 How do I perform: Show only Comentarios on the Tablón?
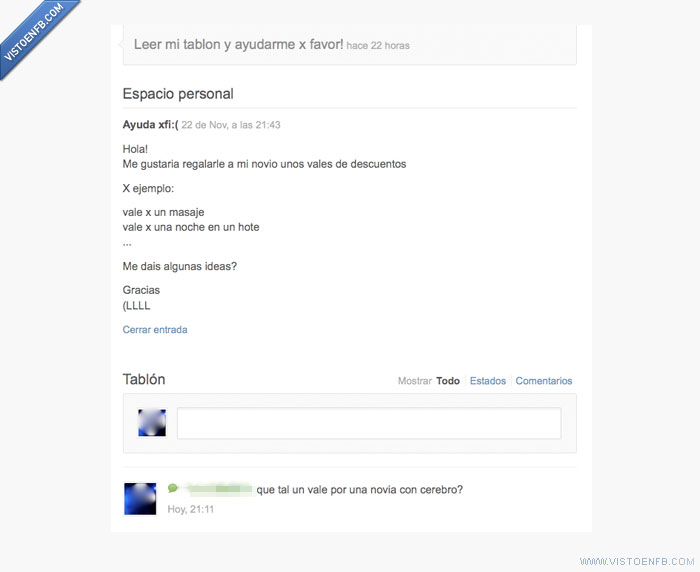click(544, 381)
